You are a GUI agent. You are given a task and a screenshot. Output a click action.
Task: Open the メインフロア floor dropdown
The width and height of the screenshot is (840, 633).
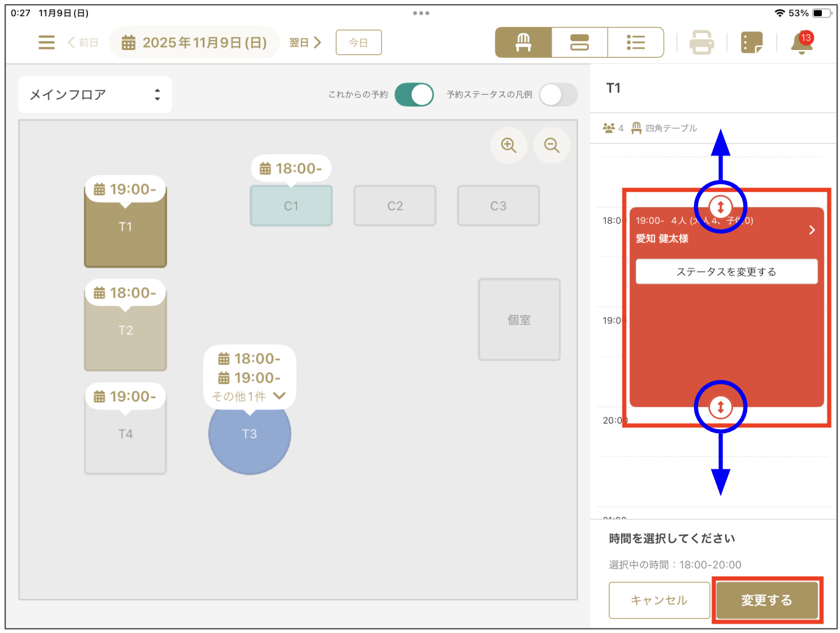95,95
